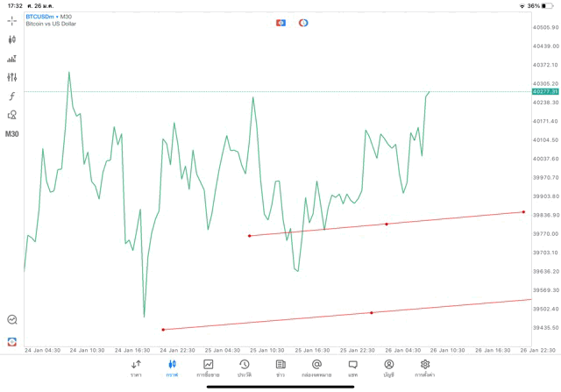Go to the การซื้อขาย (Trade) tab
The height and width of the screenshot is (392, 561).
tap(209, 368)
